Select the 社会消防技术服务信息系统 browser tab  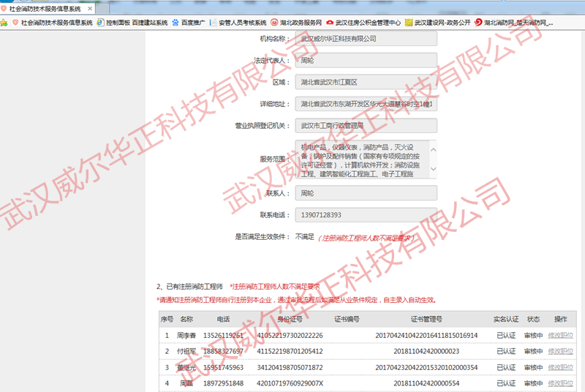coord(45,8)
